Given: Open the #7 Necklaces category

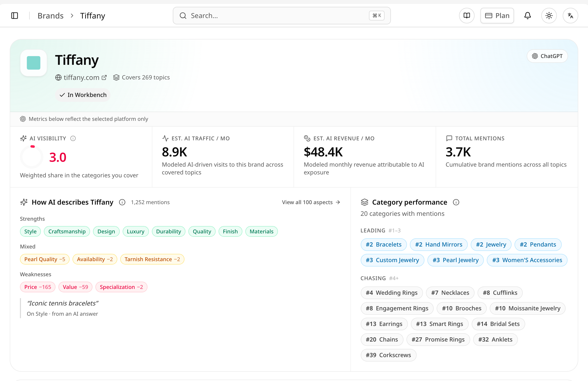Looking at the screenshot, I should 450,293.
